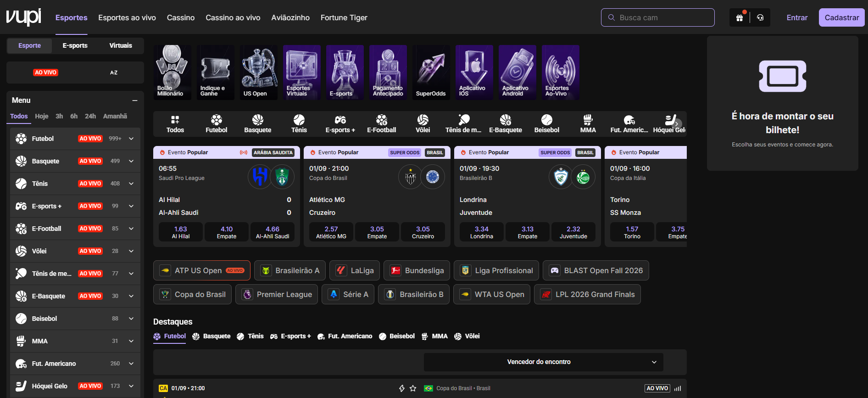The image size is (868, 398).
Task: Open the LaLiga shortcut
Action: [355, 270]
